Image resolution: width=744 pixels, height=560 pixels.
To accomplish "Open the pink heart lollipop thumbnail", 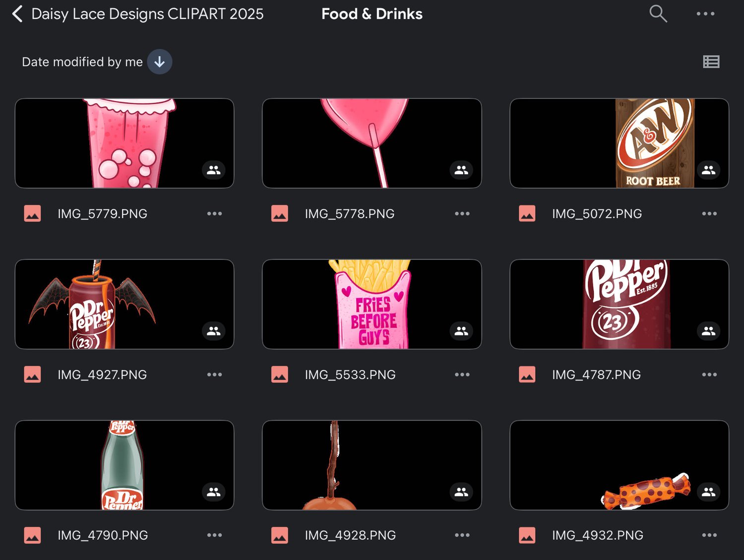I will pos(372,143).
